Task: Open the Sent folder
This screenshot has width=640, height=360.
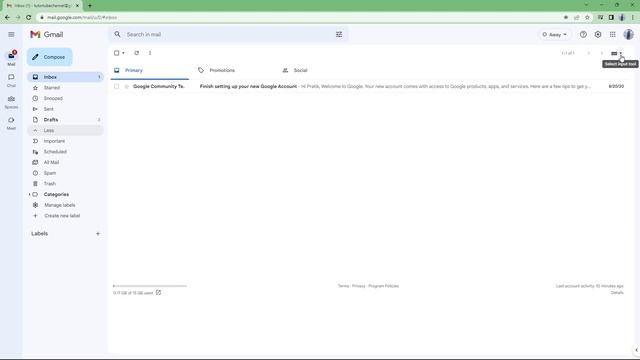Action: pyautogui.click(x=65, y=109)
